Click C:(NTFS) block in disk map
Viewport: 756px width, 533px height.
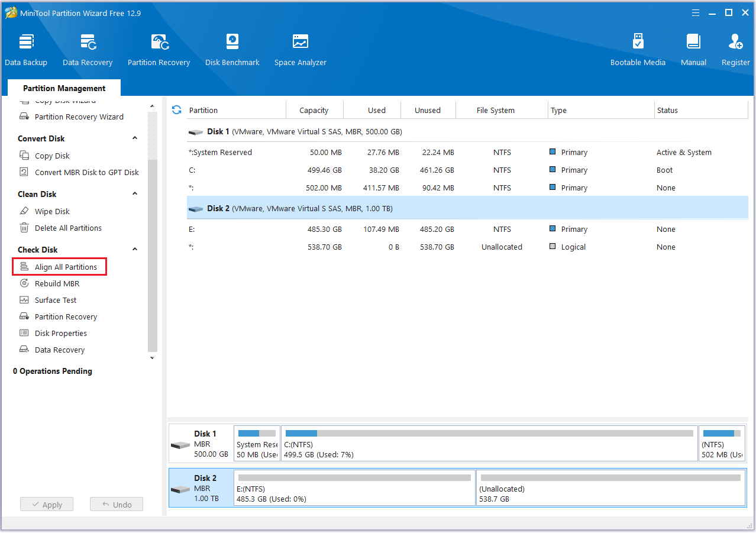489,443
